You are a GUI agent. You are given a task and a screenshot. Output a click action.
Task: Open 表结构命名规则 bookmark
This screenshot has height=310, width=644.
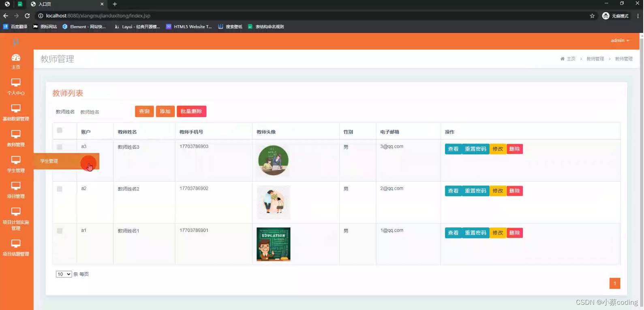pos(266,27)
